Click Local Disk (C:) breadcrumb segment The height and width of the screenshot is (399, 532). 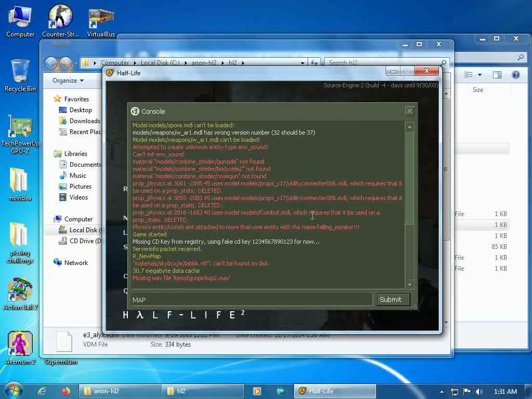pyautogui.click(x=160, y=63)
